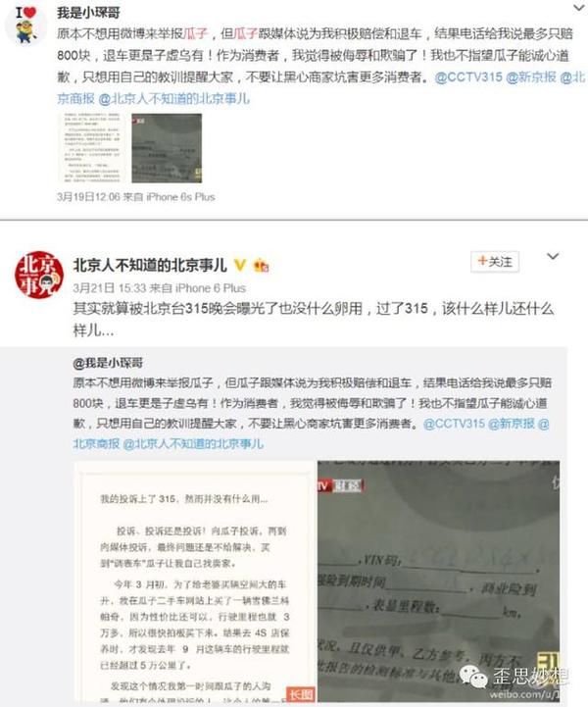Open @CCTV315 mention in top post
588x707 pixels.
[468, 77]
